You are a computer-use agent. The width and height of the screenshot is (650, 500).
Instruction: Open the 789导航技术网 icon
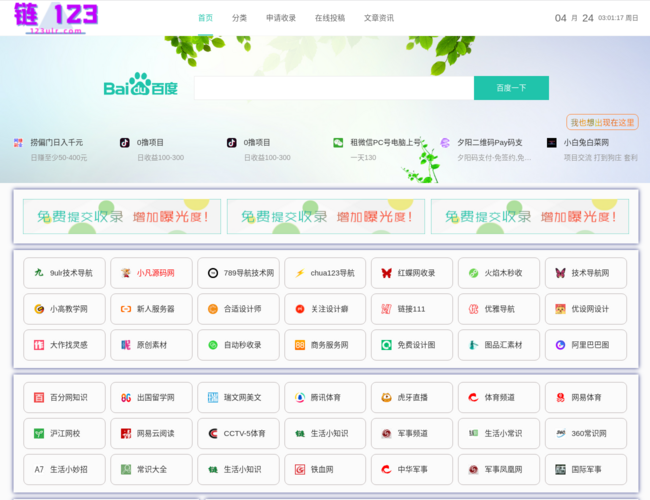tap(212, 273)
